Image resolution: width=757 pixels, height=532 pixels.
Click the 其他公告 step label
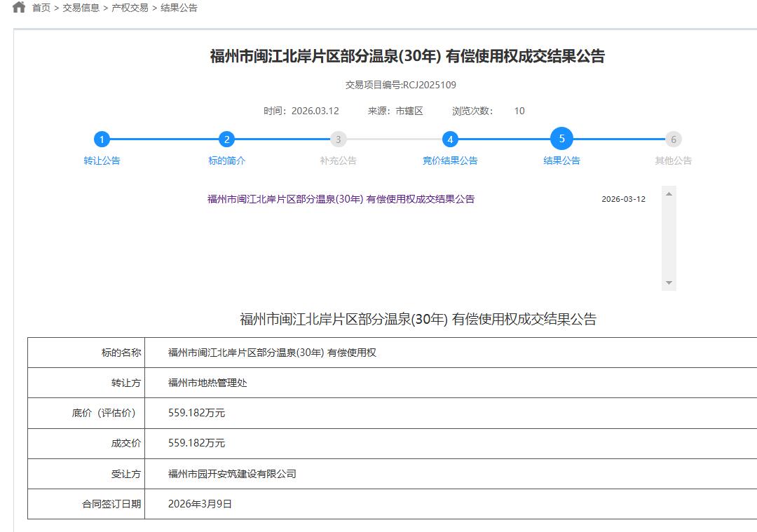(x=673, y=161)
